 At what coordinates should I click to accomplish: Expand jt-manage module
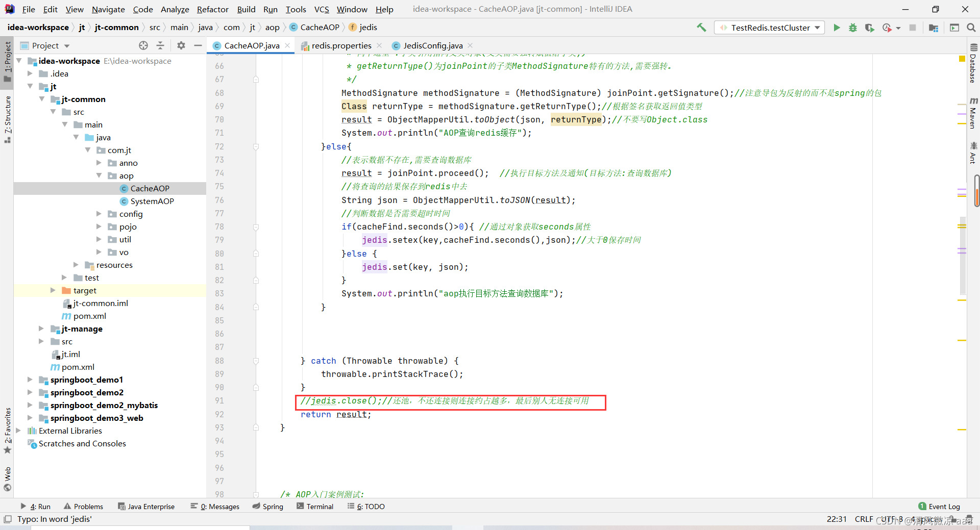click(x=41, y=329)
